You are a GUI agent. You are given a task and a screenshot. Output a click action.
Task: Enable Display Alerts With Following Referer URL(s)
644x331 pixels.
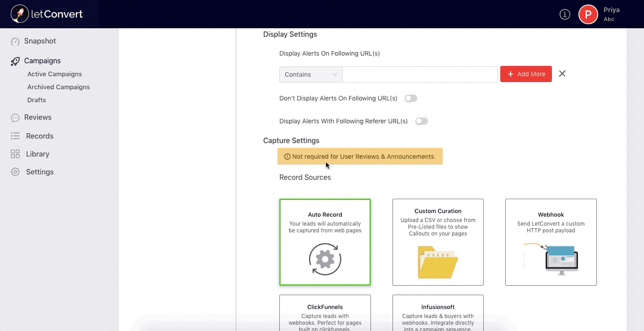422,121
